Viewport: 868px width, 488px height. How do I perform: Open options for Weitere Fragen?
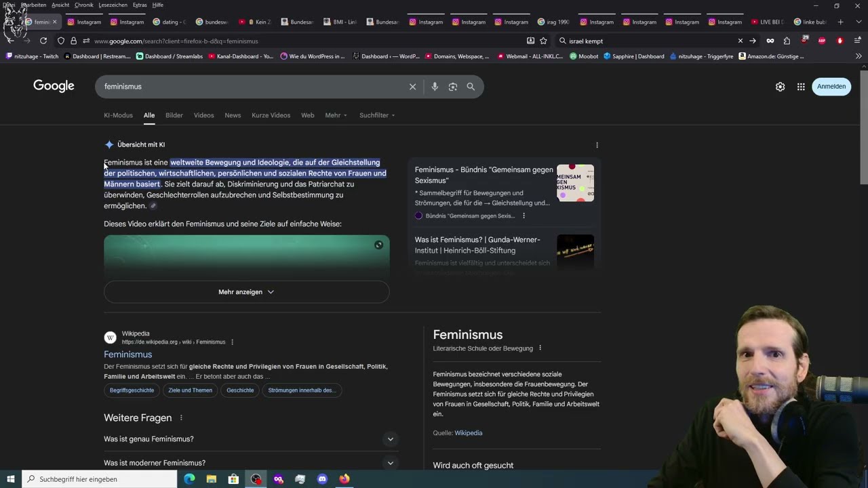click(181, 418)
